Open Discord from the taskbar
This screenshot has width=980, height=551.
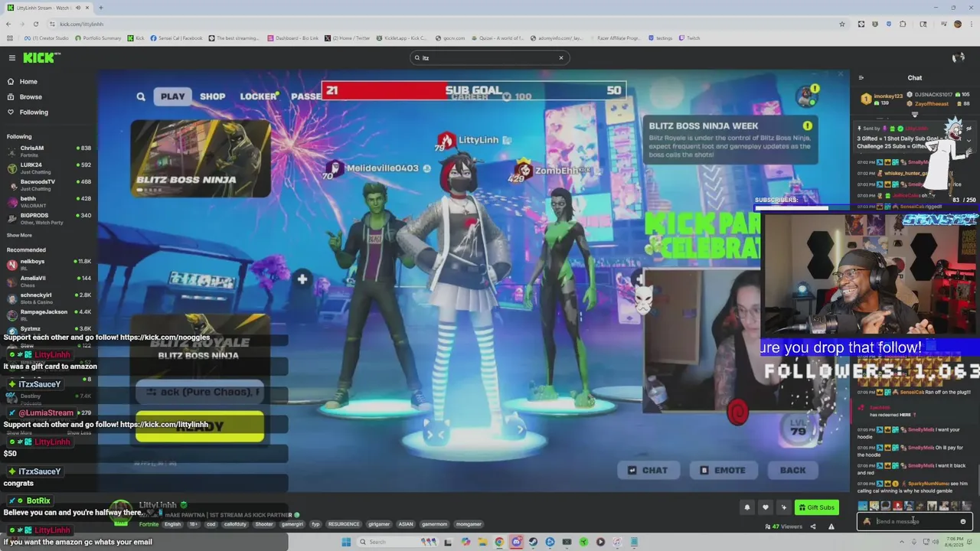(516, 542)
